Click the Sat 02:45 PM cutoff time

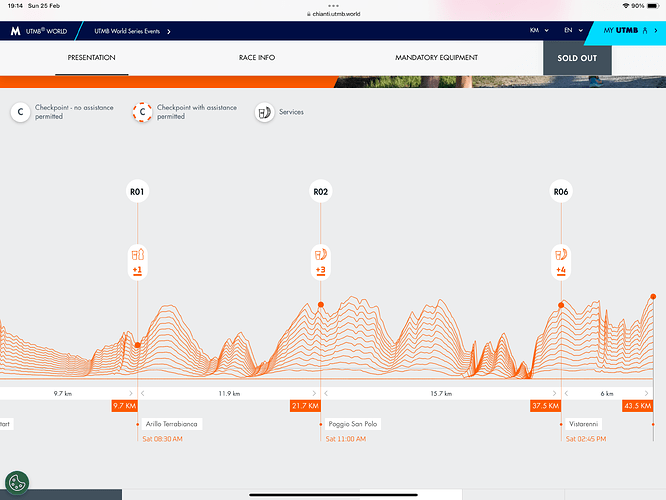pyautogui.click(x=586, y=439)
